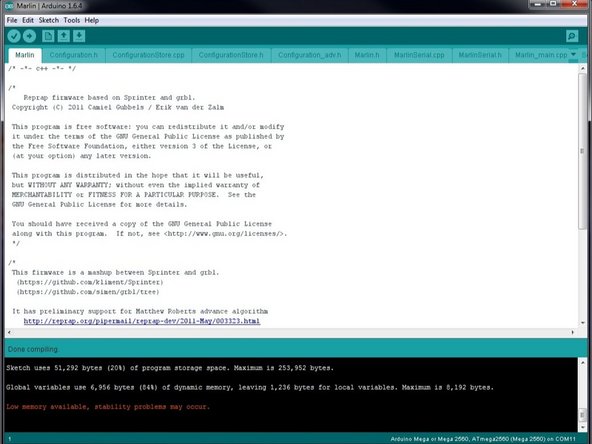Click the editor vertical scrollbar up arrow
The height and width of the screenshot is (444, 592).
582,68
